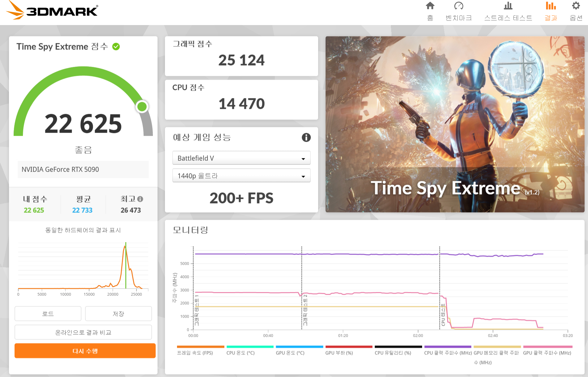Click the load (로드) button
The height and width of the screenshot is (377, 588).
48,314
